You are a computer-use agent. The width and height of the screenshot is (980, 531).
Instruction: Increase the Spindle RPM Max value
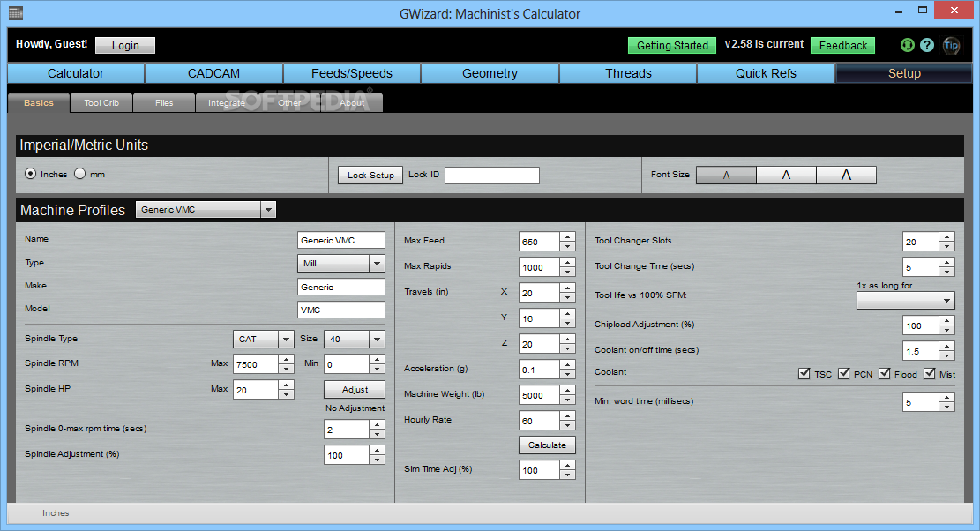[x=287, y=360]
